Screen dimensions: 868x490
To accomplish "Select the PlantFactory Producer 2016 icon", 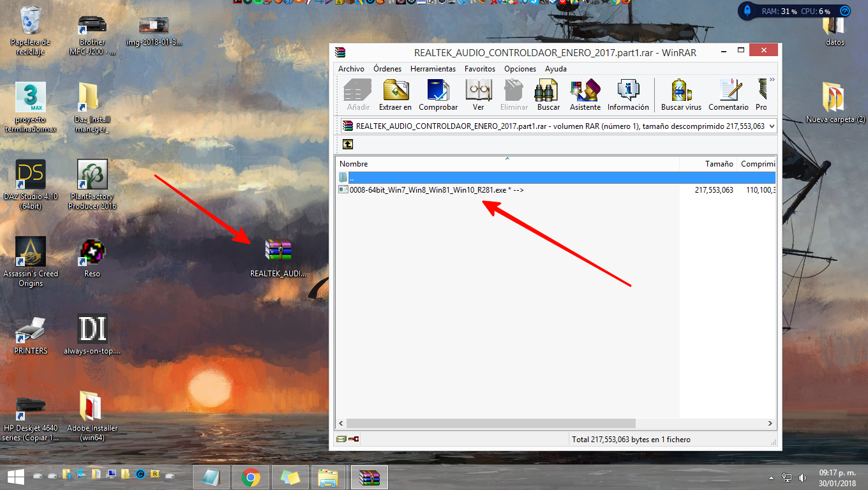I will [93, 184].
